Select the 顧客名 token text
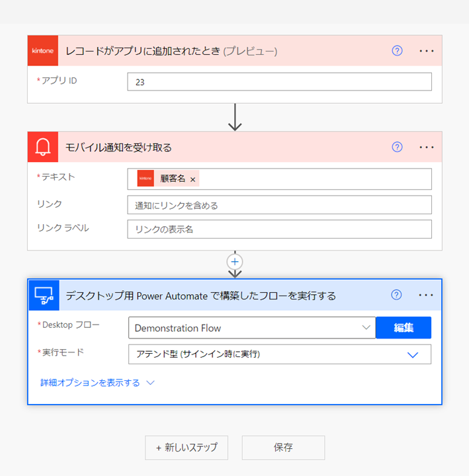 [173, 178]
